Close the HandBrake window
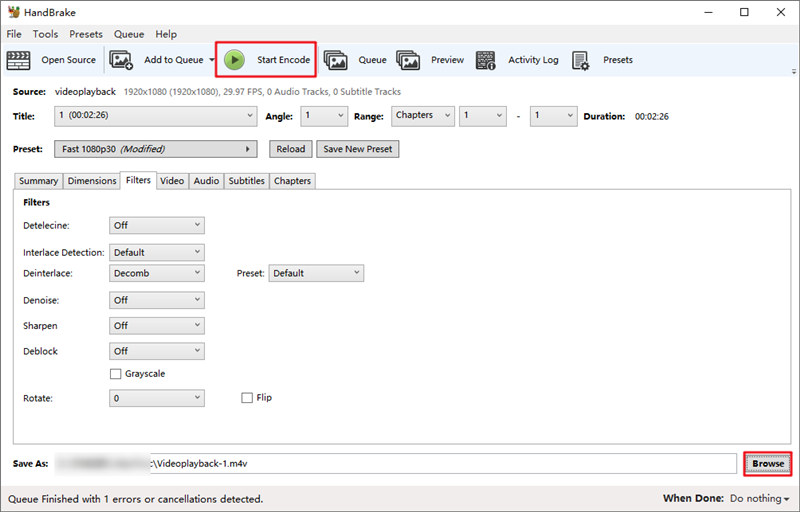Viewport: 800px width, 512px height. (x=781, y=12)
